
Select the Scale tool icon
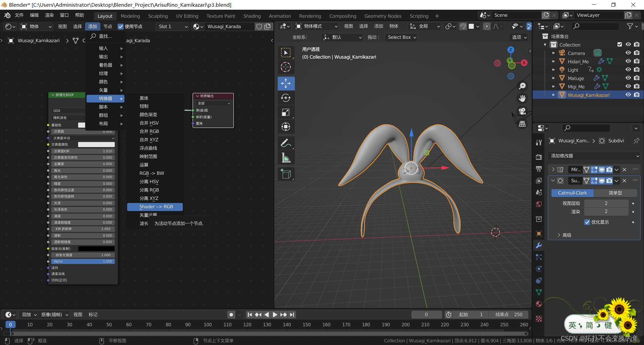286,112
